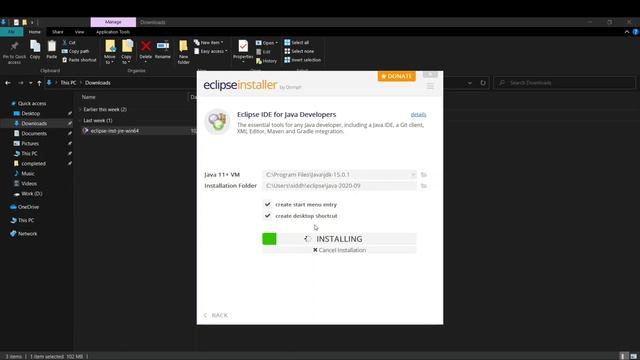The image size is (640, 360).
Task: Click Select none in the ribbon
Action: 299,51
